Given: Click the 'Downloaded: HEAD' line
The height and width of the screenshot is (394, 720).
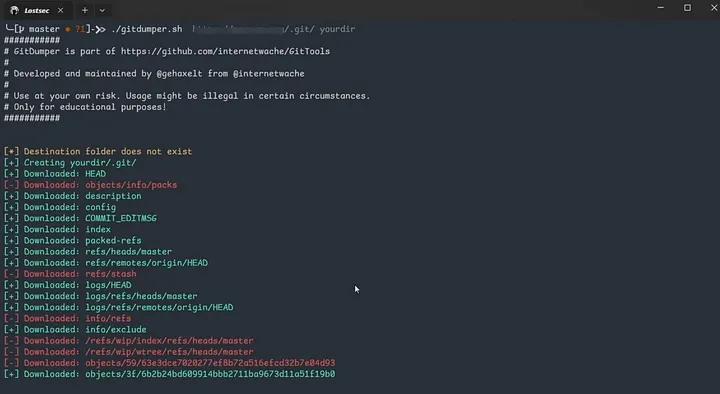Looking at the screenshot, I should point(55,174).
